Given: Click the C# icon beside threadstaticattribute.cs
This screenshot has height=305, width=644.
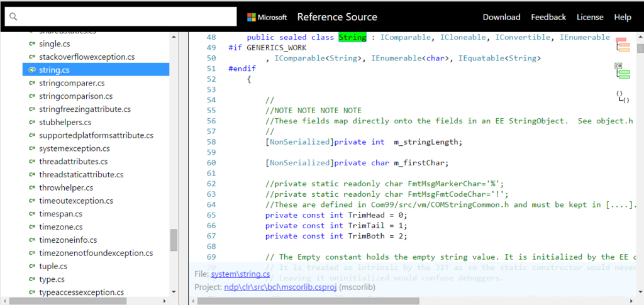Looking at the screenshot, I should [x=31, y=175].
